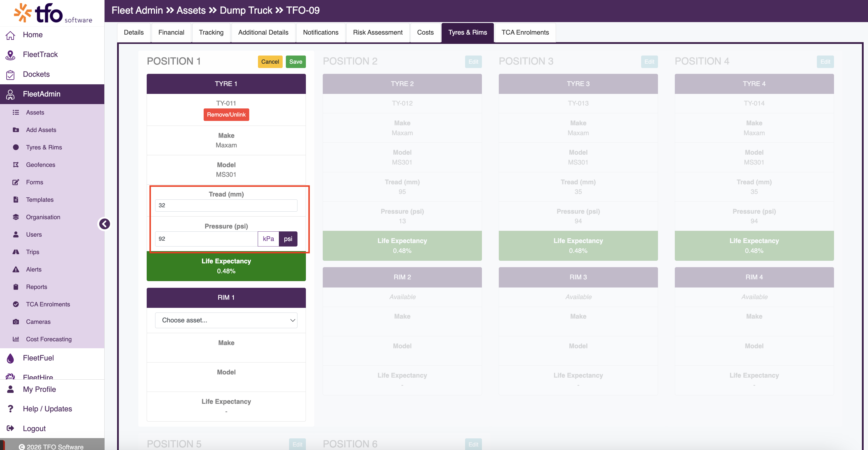
Task: Cancel editing Position 1
Action: click(270, 62)
